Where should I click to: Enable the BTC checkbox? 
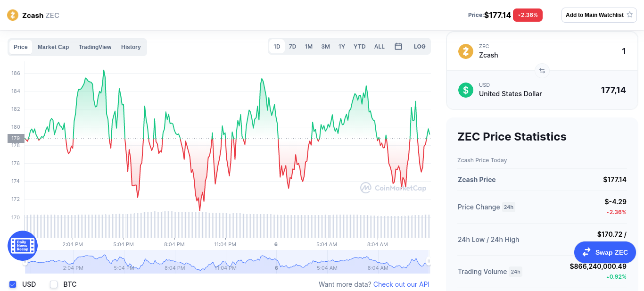(54, 284)
